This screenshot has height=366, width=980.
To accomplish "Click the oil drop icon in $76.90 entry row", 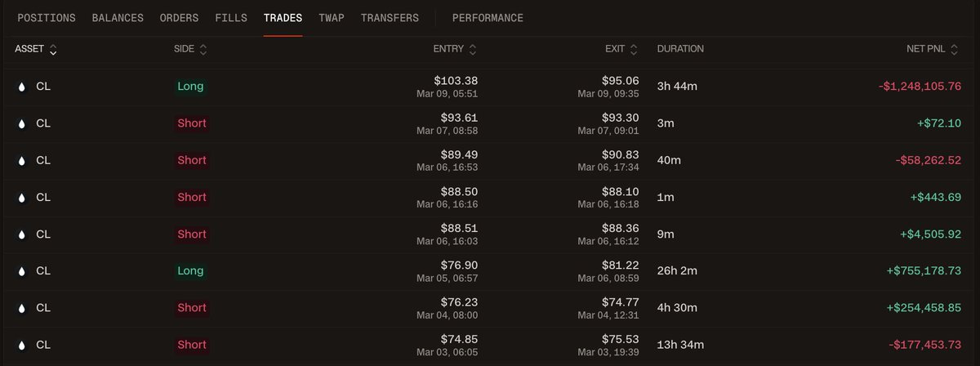I will (21, 270).
